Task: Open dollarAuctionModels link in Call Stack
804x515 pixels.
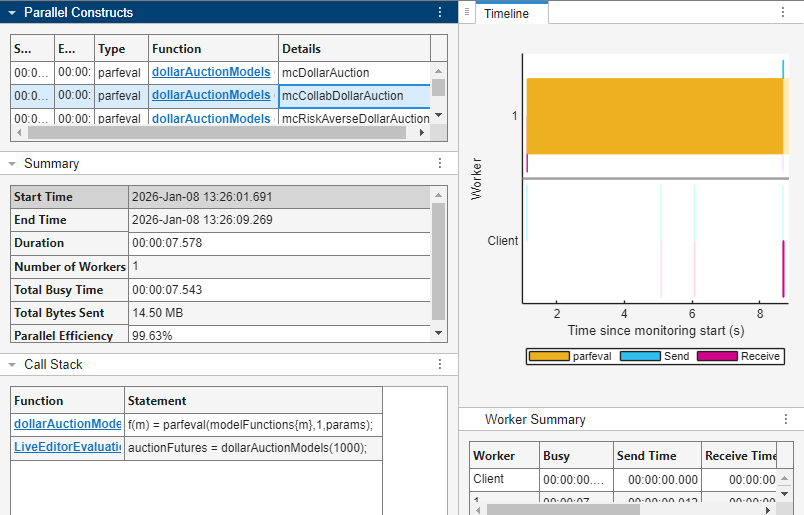Action: pyautogui.click(x=68, y=424)
